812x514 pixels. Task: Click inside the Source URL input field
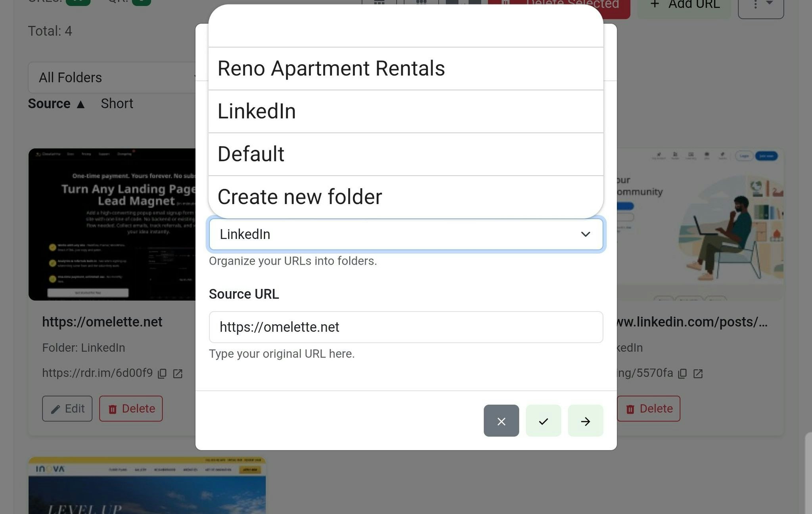[x=405, y=327]
